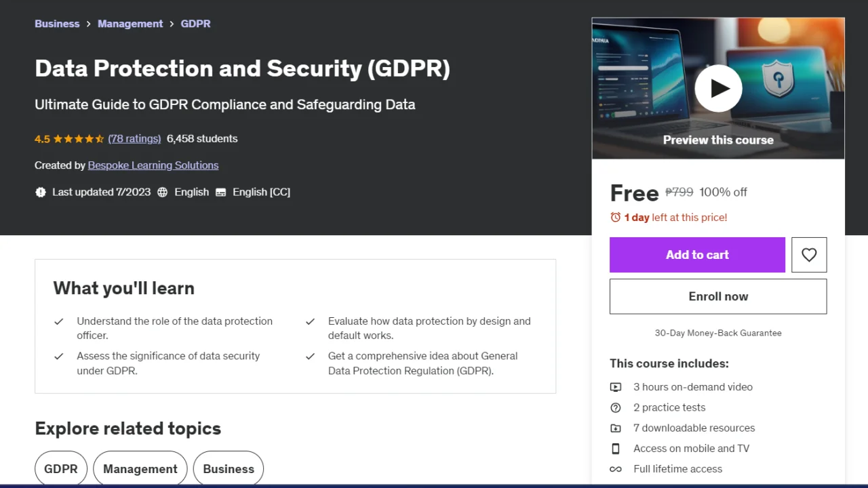Viewport: 868px width, 488px height.
Task: Open the Management breadcrumb
Action: click(130, 24)
